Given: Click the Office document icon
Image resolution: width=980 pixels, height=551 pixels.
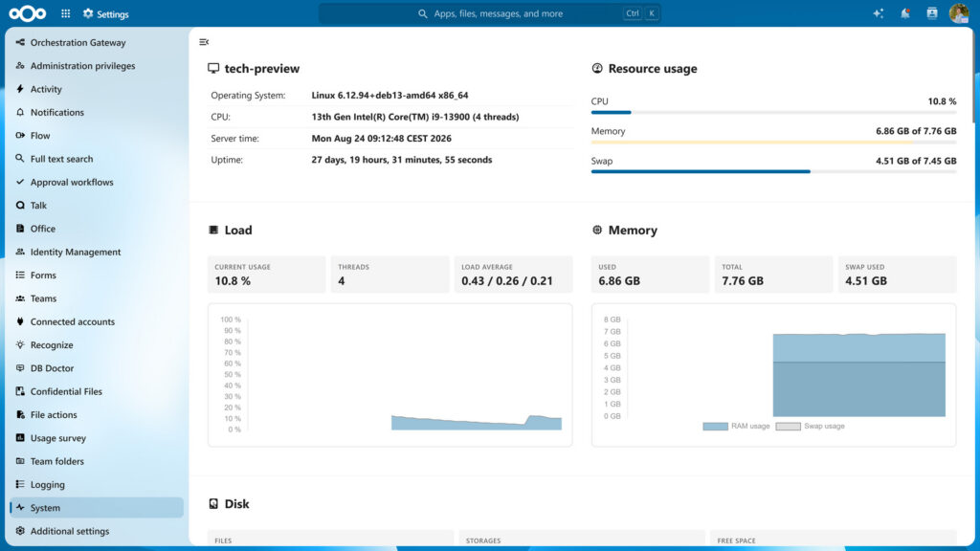Looking at the screenshot, I should [x=20, y=228].
